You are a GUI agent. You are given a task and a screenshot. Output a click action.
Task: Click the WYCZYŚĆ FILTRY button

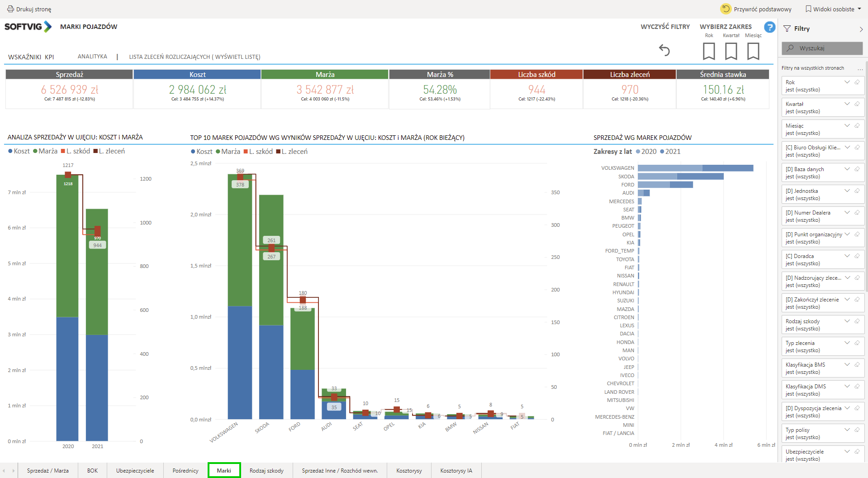[665, 27]
